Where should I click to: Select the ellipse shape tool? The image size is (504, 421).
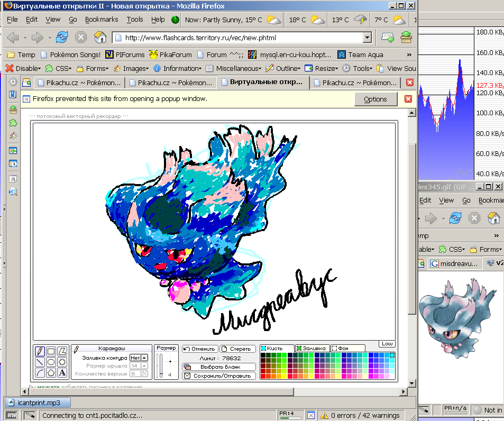(x=51, y=362)
